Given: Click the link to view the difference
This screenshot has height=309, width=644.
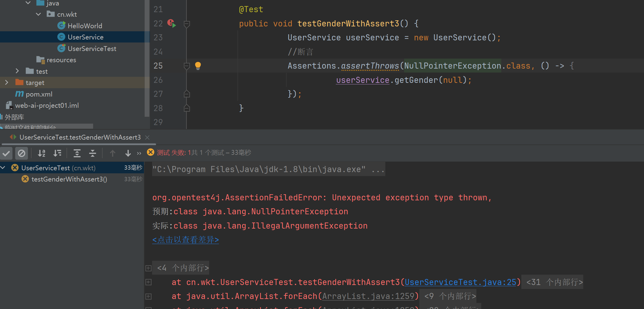Looking at the screenshot, I should (186, 240).
